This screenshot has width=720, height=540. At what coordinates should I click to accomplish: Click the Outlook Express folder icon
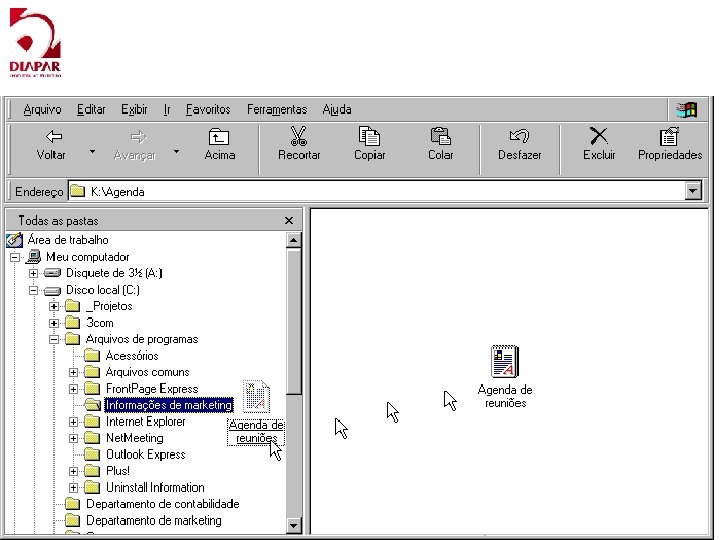click(x=92, y=455)
